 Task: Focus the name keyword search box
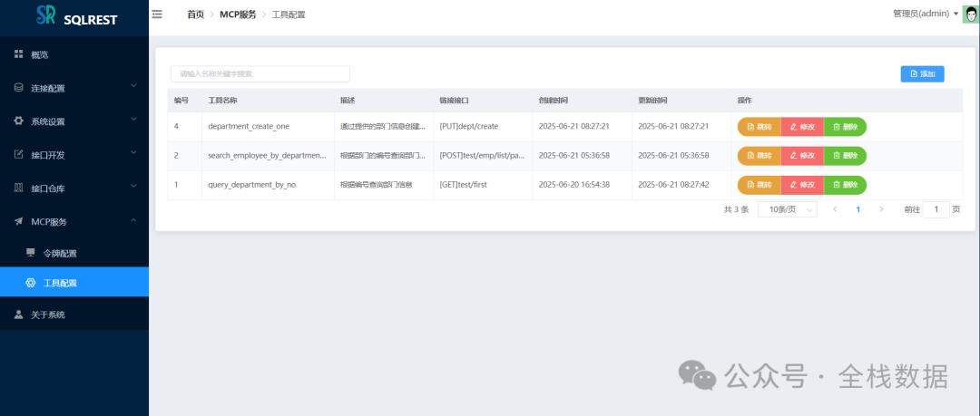point(260,73)
